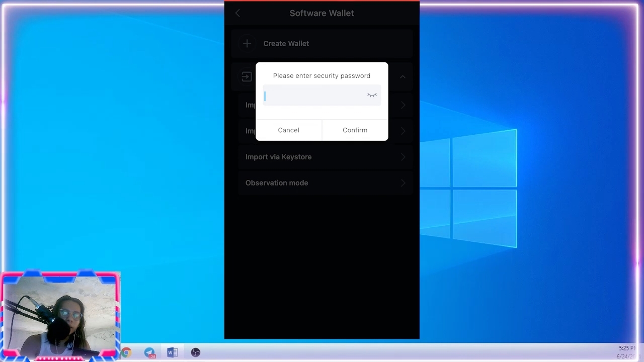Collapse the import section with the up chevron
Viewport: 644px width, 362px height.
pos(403,77)
